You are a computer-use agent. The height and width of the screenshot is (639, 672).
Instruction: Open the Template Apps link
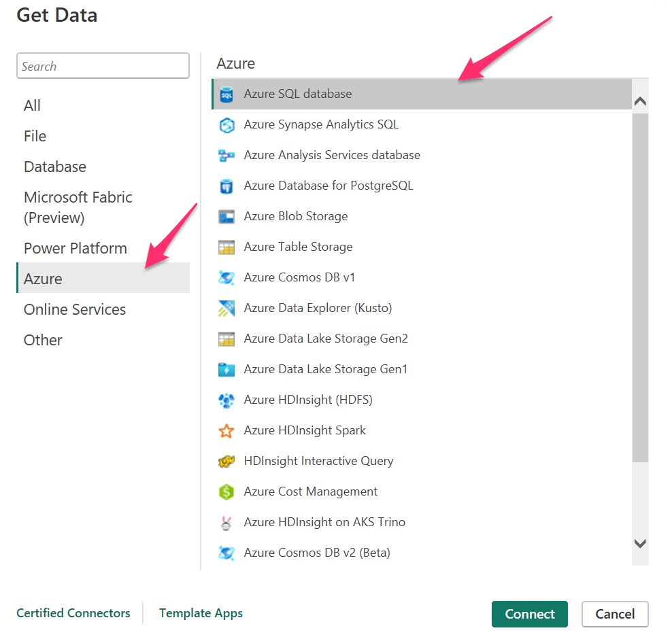(201, 613)
